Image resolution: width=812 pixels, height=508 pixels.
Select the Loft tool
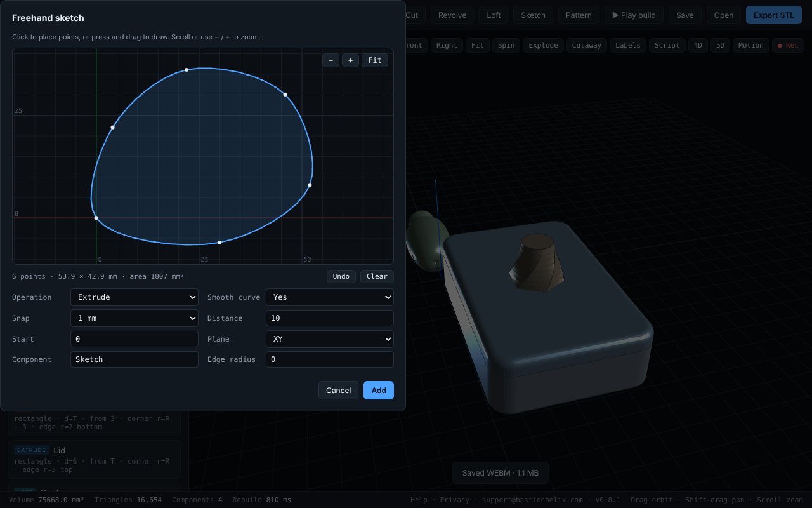tap(494, 15)
